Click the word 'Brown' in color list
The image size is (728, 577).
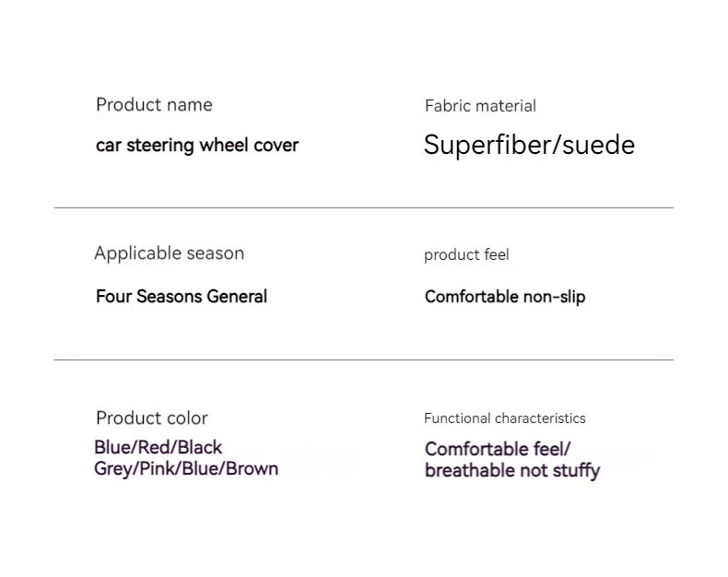[252, 468]
